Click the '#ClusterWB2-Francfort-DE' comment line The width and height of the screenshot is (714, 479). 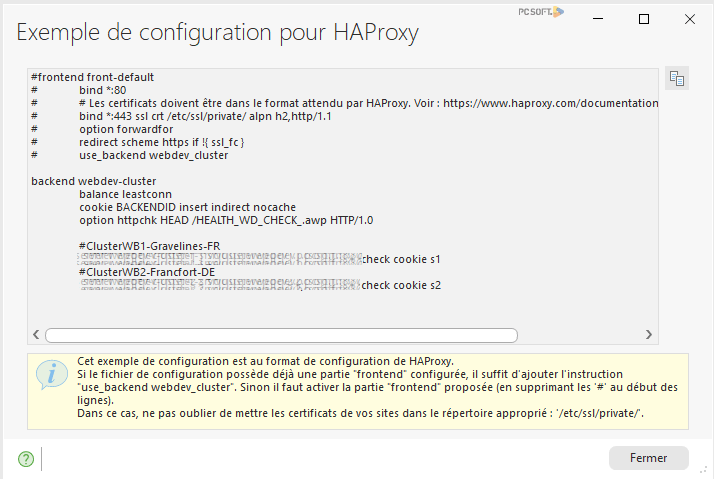[x=147, y=272]
